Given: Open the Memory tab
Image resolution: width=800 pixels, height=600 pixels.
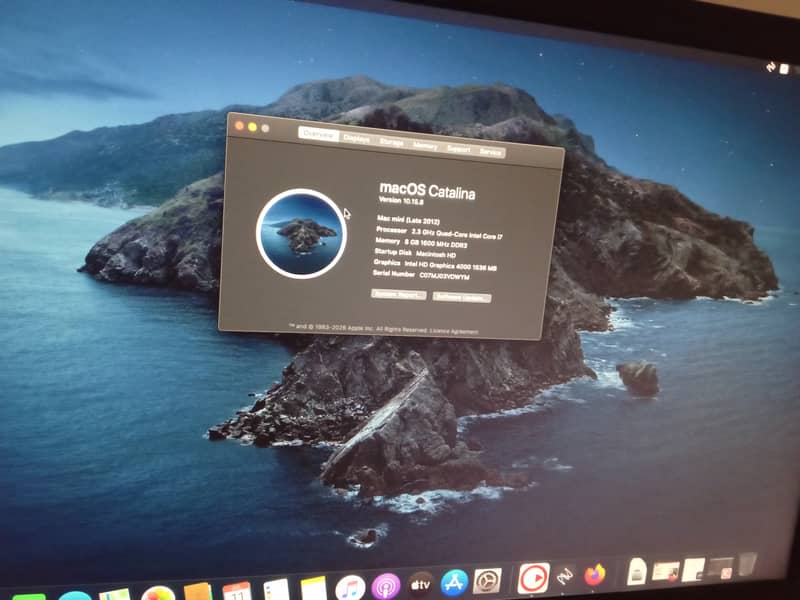Looking at the screenshot, I should pyautogui.click(x=425, y=146).
